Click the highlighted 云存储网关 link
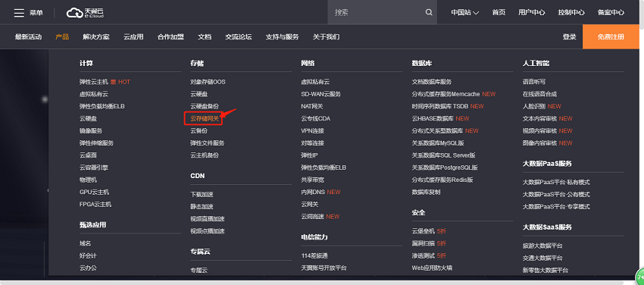The image size is (644, 285). pyautogui.click(x=205, y=119)
